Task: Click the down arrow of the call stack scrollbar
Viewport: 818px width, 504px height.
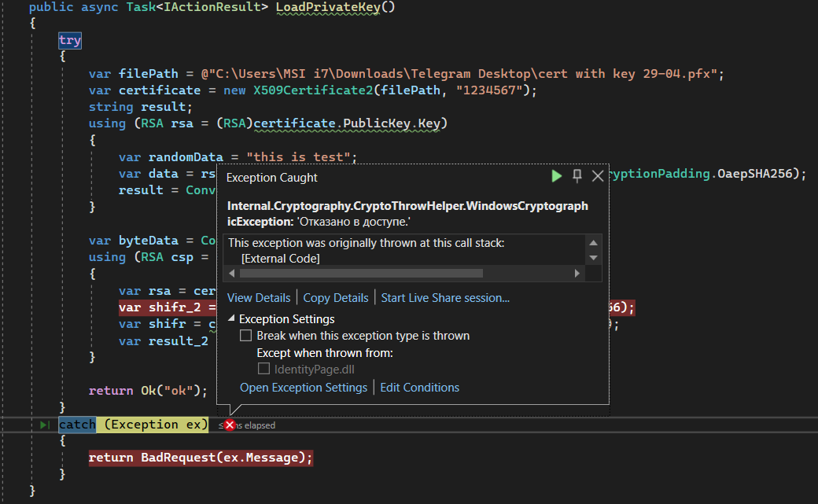Action: tap(595, 256)
